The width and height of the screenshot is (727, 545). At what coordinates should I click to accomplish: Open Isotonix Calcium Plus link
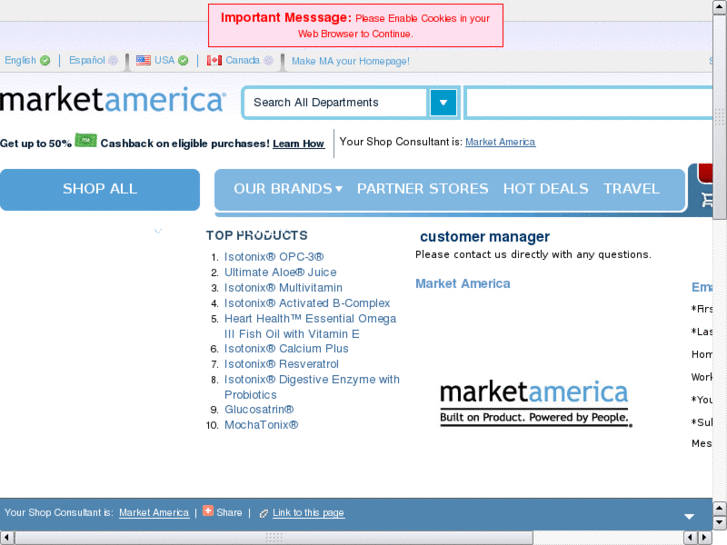tap(286, 348)
